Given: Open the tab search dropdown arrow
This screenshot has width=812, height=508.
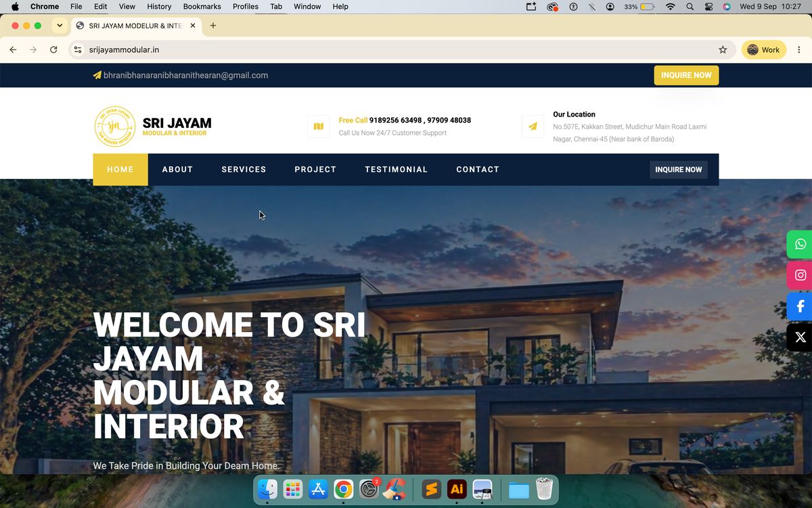Looking at the screenshot, I should (60, 26).
